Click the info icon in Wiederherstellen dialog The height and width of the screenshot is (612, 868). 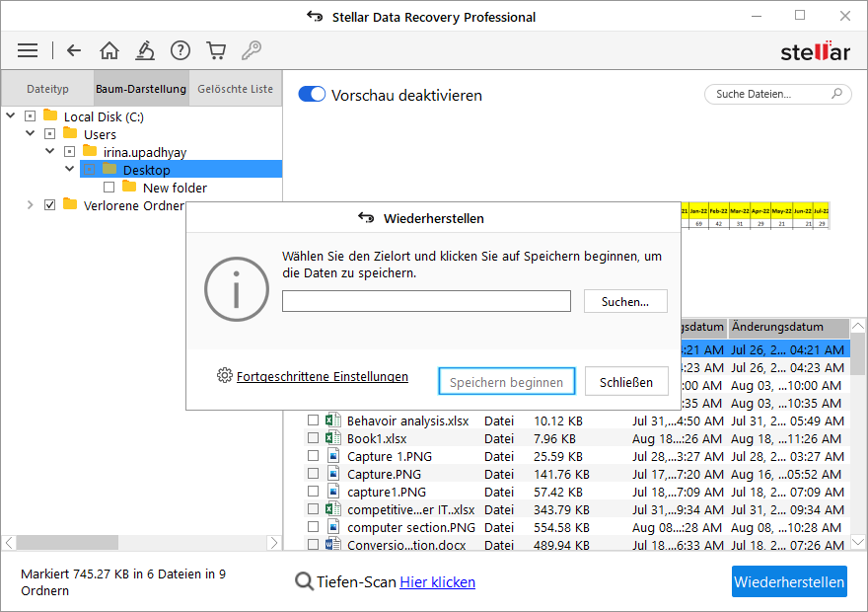237,289
